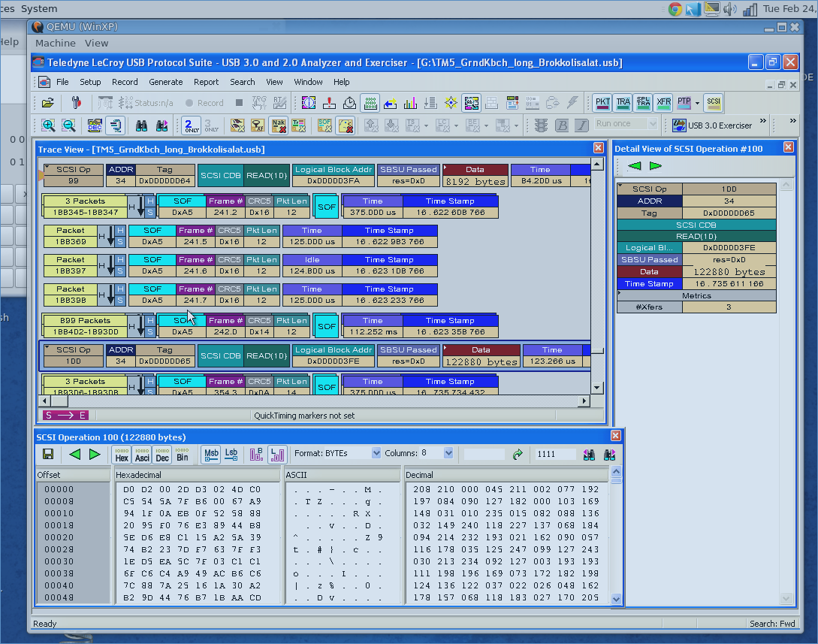
Task: Click the Zoom Out magnifier icon
Action: point(69,125)
